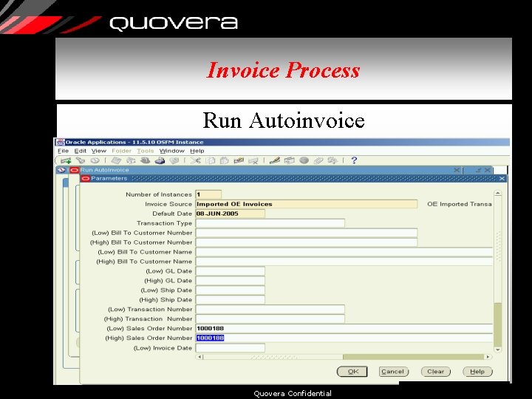The width and height of the screenshot is (532, 399).
Task: Click the Number of Instances field
Action: pos(208,194)
